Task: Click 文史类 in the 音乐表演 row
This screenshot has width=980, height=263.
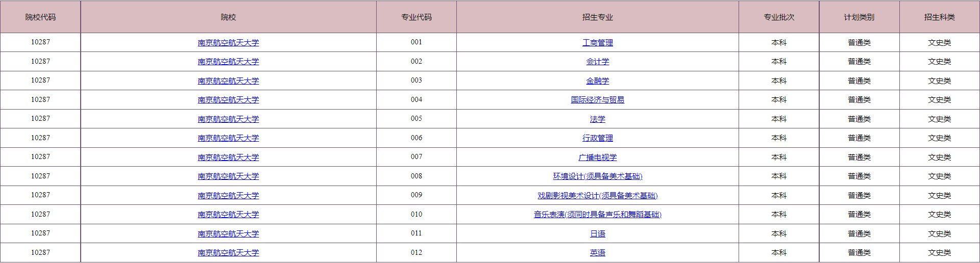Action: [939, 215]
